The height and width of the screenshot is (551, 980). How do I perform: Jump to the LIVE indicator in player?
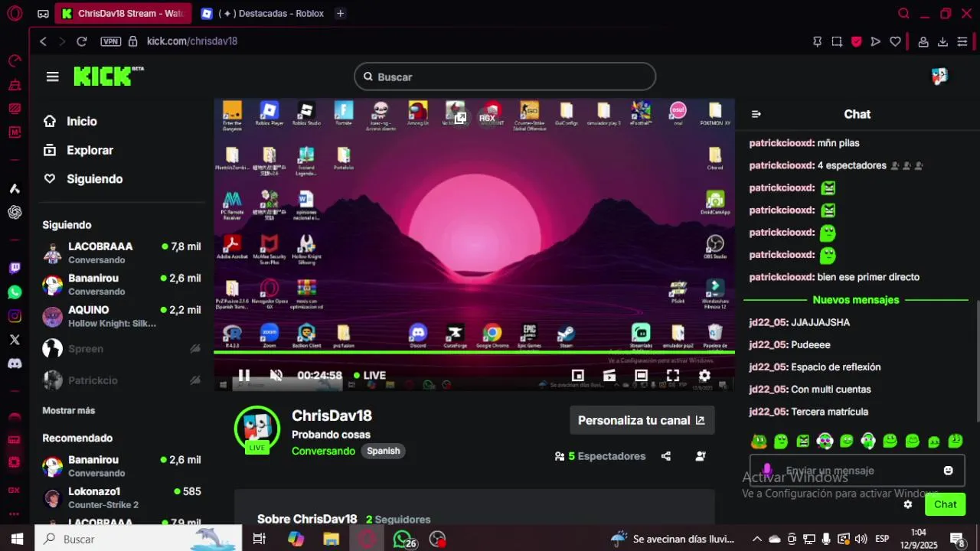tap(369, 375)
